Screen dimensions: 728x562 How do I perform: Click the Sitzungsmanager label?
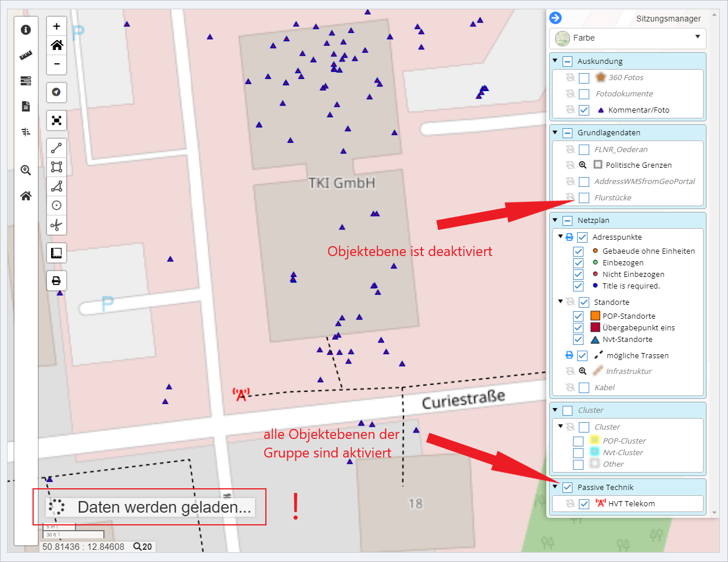tap(668, 19)
